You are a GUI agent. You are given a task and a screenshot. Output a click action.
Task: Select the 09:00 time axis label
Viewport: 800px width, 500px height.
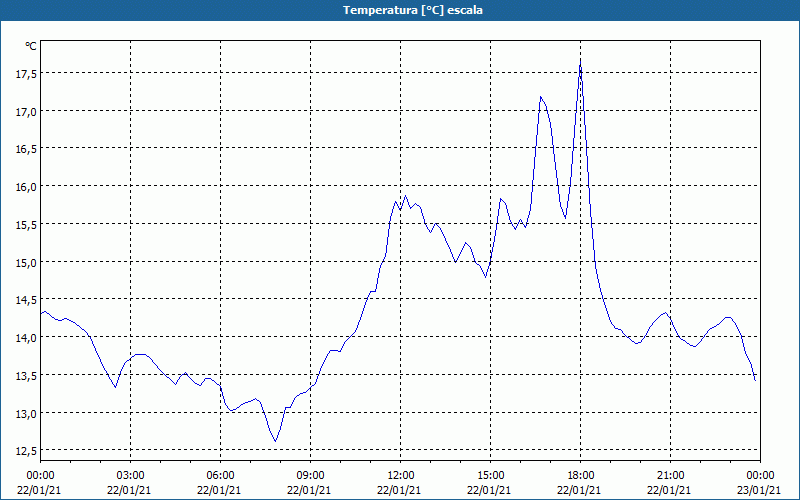click(x=310, y=476)
